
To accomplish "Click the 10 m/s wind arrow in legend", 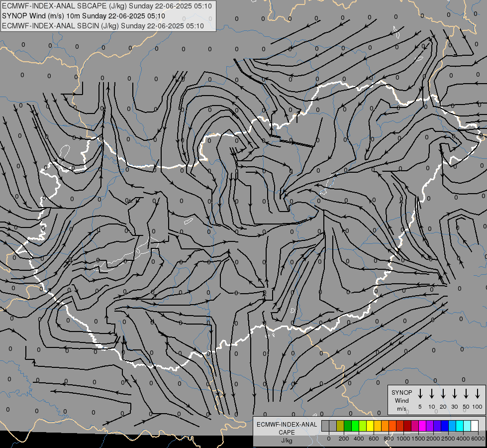I will [x=432, y=393].
